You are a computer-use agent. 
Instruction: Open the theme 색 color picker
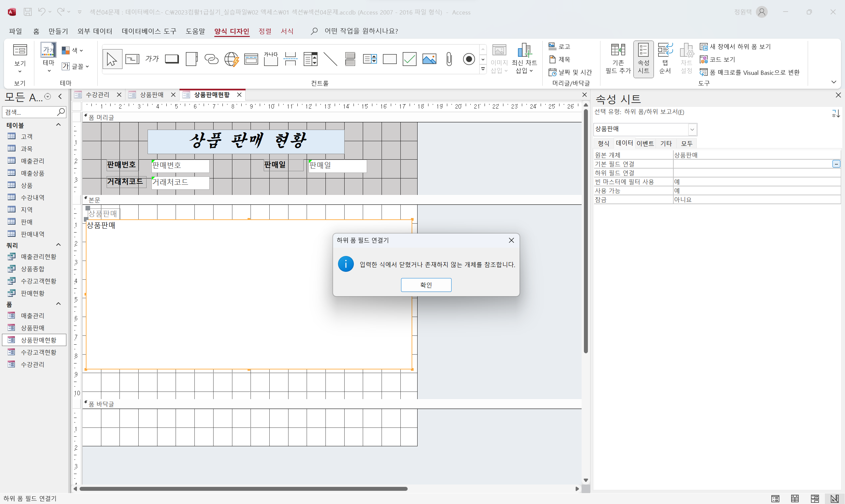(73, 50)
